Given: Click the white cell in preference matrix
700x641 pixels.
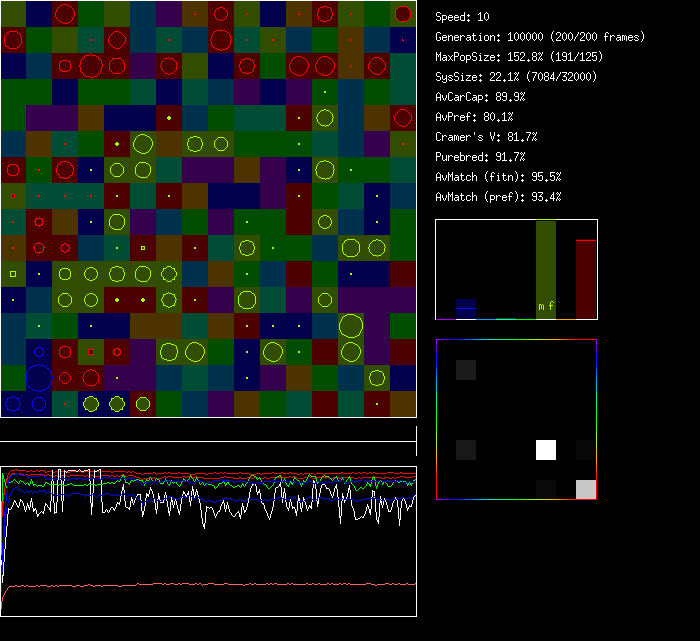Looking at the screenshot, I should 545,450.
